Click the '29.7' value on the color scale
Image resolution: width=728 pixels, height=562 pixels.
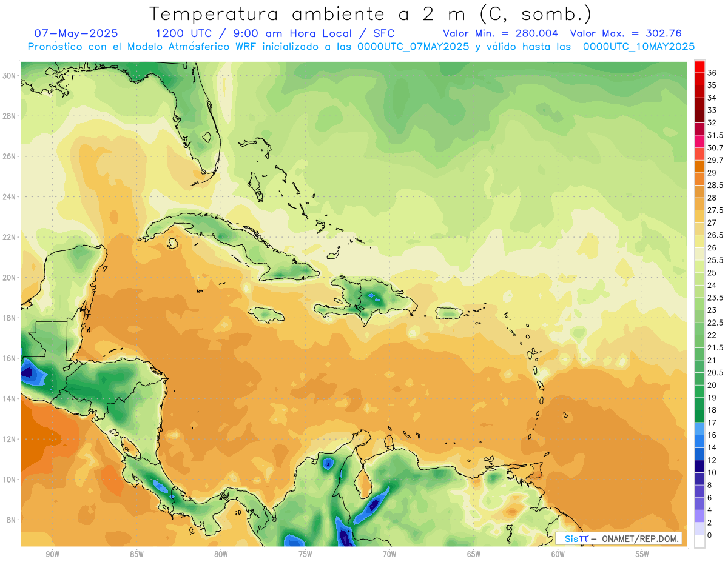click(715, 160)
